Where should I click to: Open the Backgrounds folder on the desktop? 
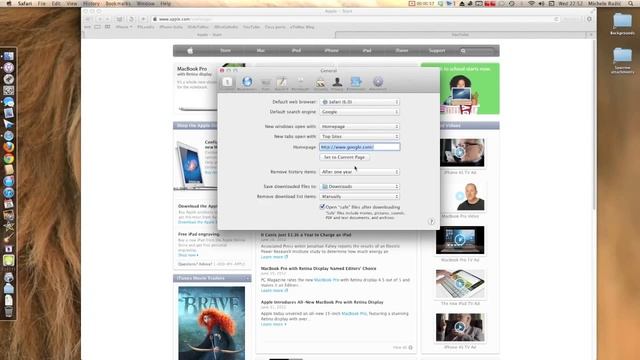[x=622, y=24]
